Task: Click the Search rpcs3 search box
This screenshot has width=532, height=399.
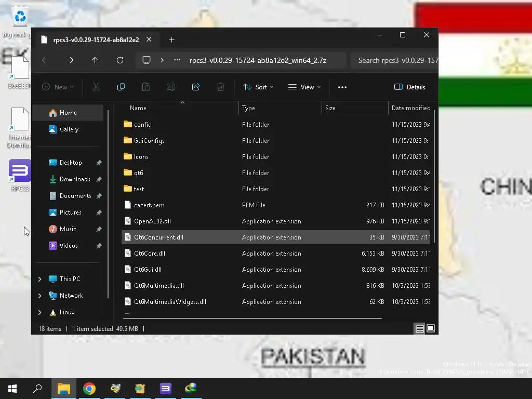Action: tap(395, 60)
